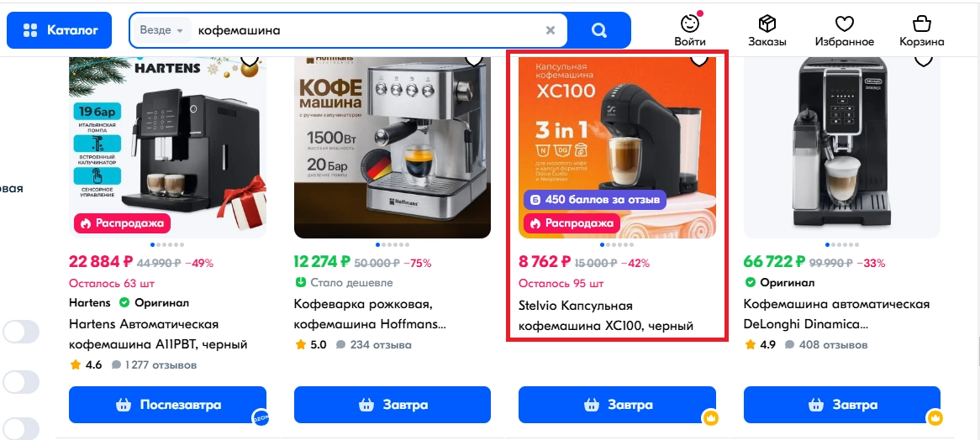Viewport: 980px width, 440px height.
Task: Add Hoffmans coffee maker to favorites via heart
Action: click(474, 60)
